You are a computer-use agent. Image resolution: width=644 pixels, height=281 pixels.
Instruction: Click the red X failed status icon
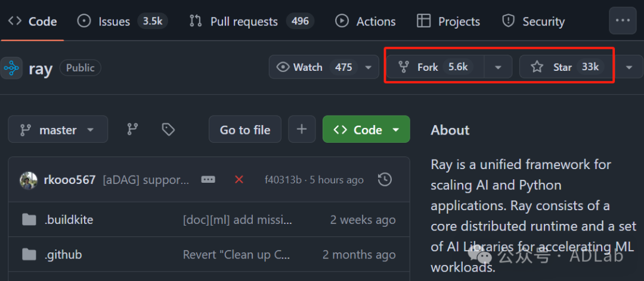(x=239, y=179)
